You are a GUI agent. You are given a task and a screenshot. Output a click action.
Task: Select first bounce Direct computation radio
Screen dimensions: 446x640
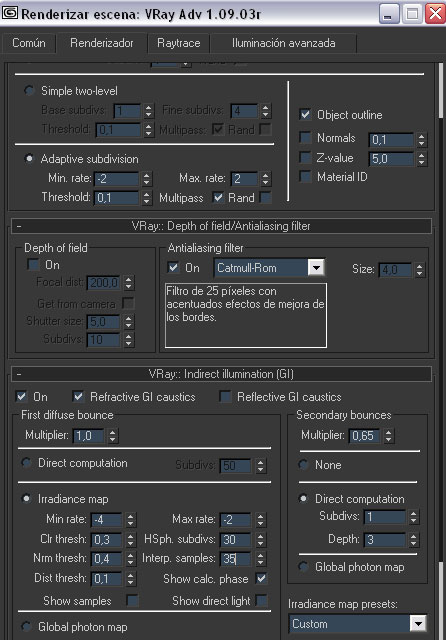coord(27,463)
